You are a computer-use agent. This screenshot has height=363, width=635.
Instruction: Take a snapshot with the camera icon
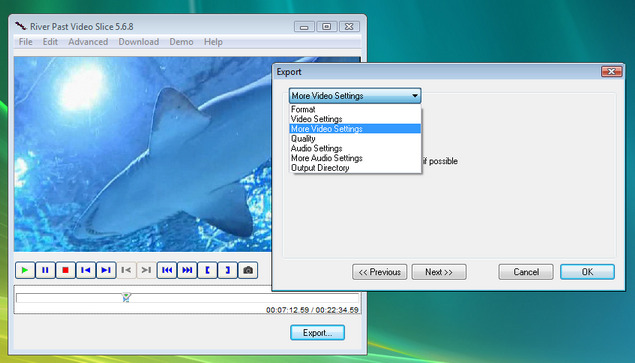click(x=248, y=270)
